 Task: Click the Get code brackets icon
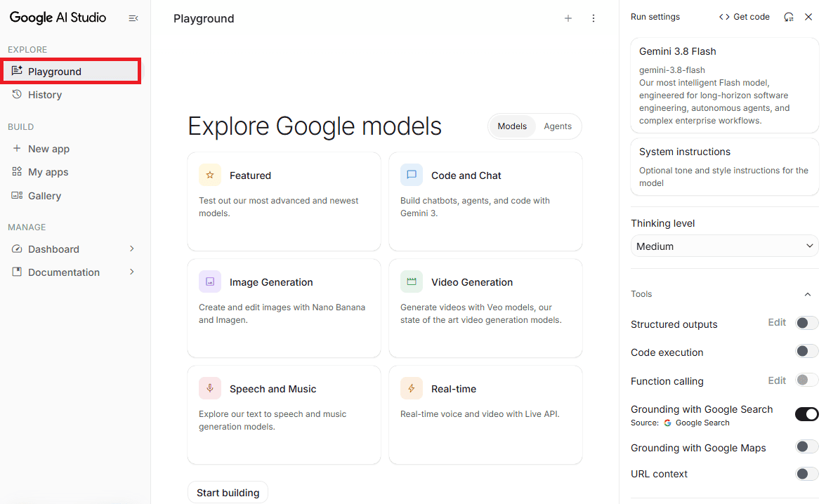tap(724, 17)
